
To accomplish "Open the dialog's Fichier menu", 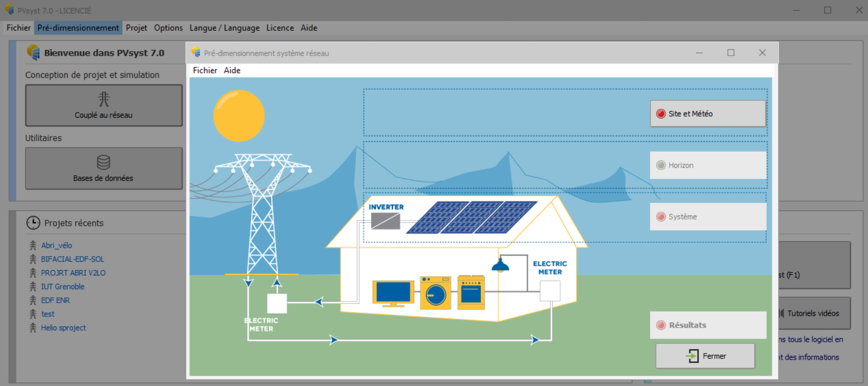I will [205, 70].
